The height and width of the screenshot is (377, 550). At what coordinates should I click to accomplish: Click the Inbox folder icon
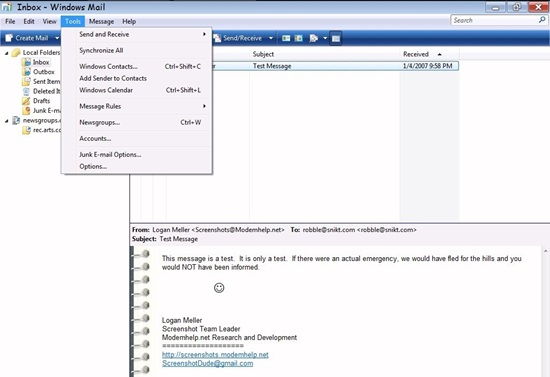click(26, 62)
